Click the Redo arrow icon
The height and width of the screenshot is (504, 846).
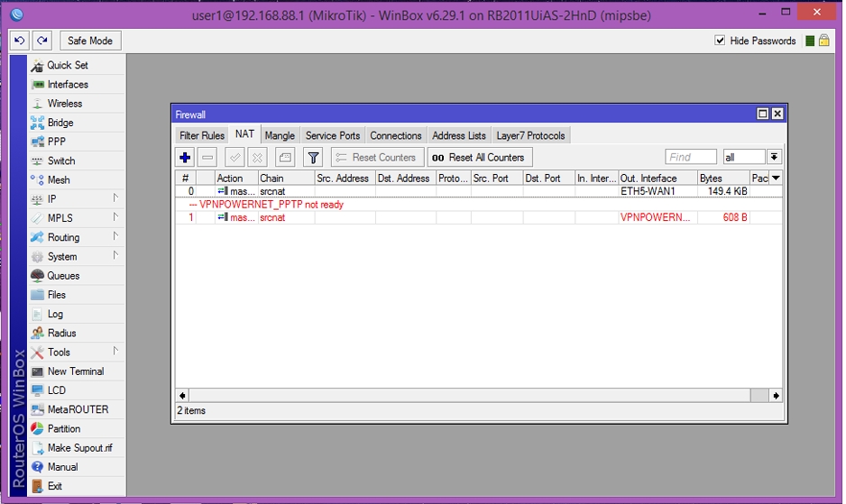click(42, 41)
